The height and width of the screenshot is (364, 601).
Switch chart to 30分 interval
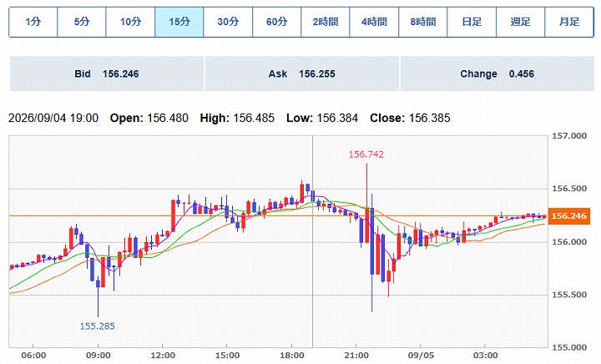click(x=228, y=22)
